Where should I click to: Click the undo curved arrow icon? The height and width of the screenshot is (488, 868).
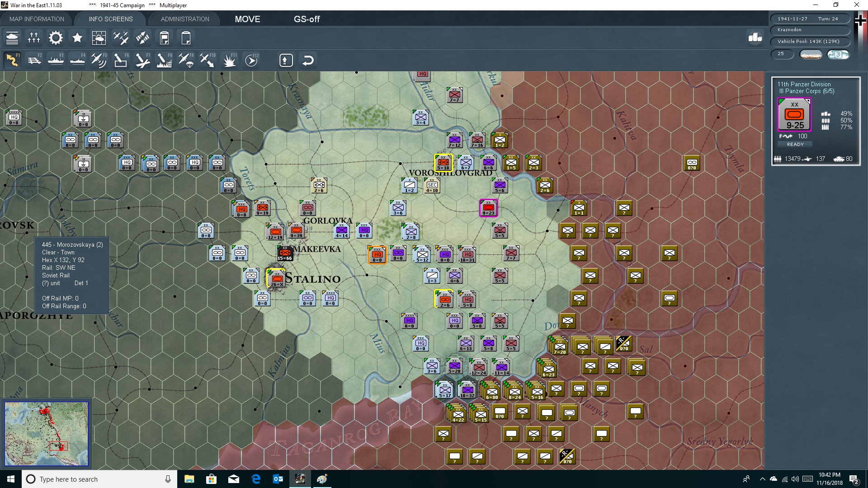point(308,60)
